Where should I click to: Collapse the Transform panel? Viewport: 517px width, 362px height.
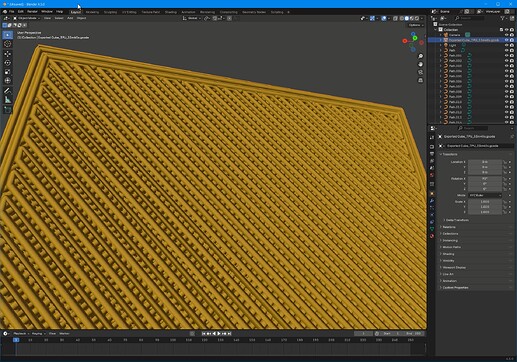[450, 154]
